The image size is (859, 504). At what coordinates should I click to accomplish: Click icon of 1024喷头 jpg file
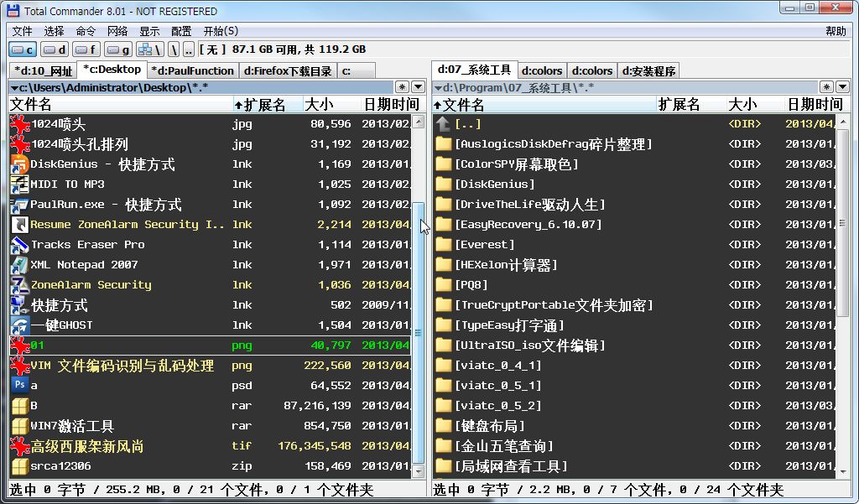[20, 124]
